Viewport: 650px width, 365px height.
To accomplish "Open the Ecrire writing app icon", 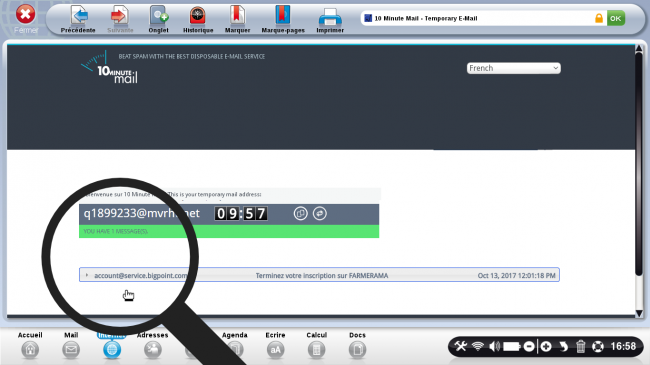I will tap(275, 350).
